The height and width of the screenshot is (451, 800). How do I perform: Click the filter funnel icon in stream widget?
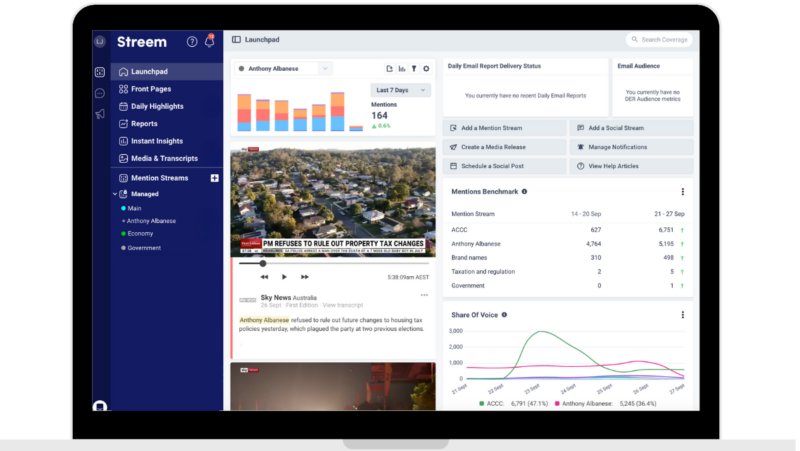pos(414,68)
